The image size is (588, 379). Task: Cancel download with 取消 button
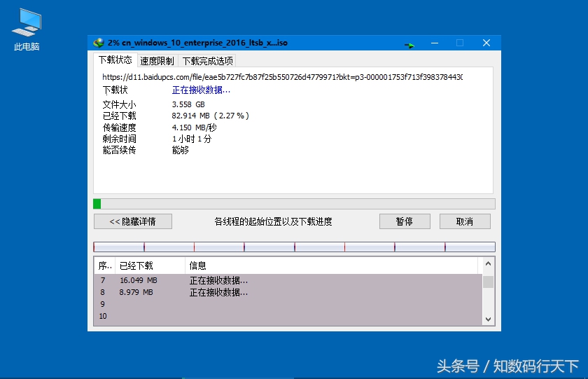tap(465, 221)
